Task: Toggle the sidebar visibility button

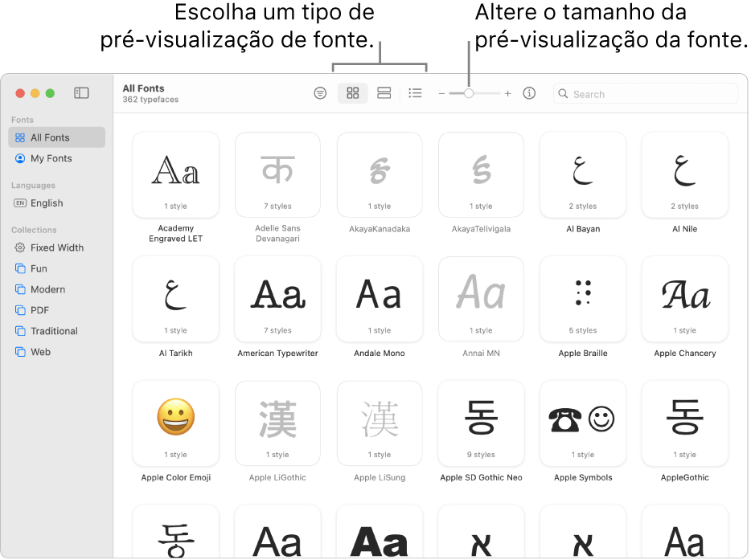Action: (81, 93)
